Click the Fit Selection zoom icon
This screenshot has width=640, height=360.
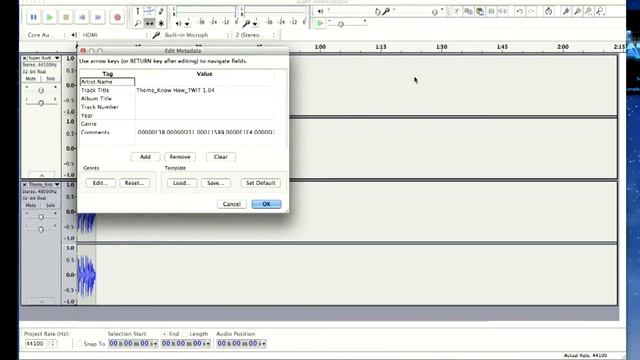click(x=589, y=11)
